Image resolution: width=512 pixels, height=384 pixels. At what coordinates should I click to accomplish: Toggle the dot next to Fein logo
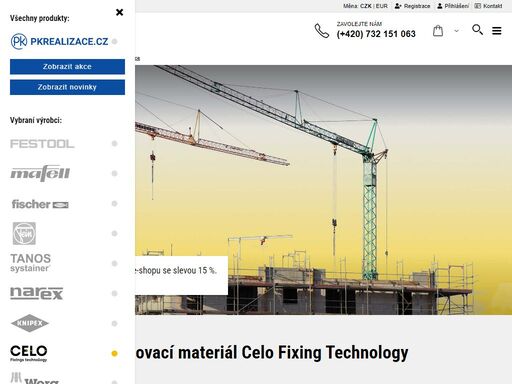coord(114,233)
